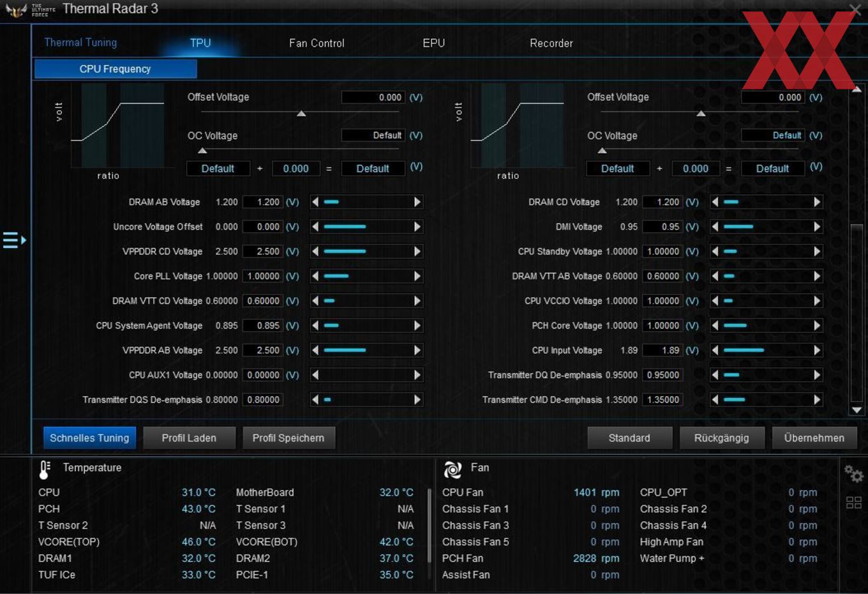Screen dimensions: 868x594
Task: Select the TPU tab
Action: (x=200, y=43)
